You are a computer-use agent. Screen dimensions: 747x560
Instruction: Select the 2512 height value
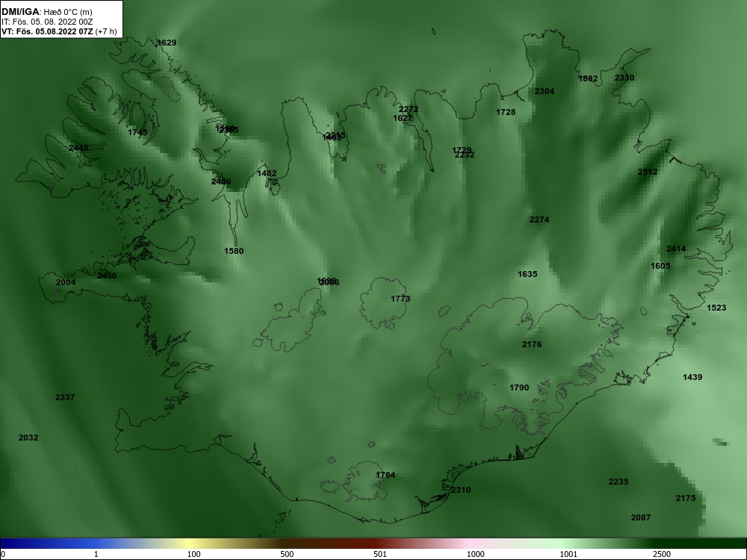click(x=648, y=172)
